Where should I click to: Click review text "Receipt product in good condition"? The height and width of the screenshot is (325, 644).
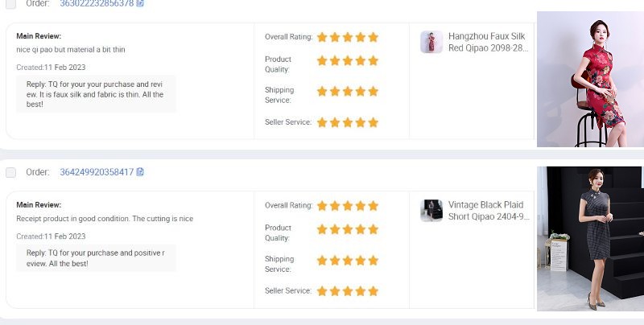click(x=105, y=219)
